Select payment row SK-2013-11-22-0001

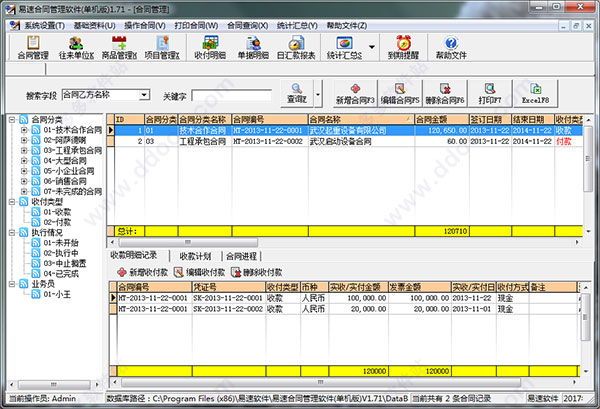pos(346,298)
